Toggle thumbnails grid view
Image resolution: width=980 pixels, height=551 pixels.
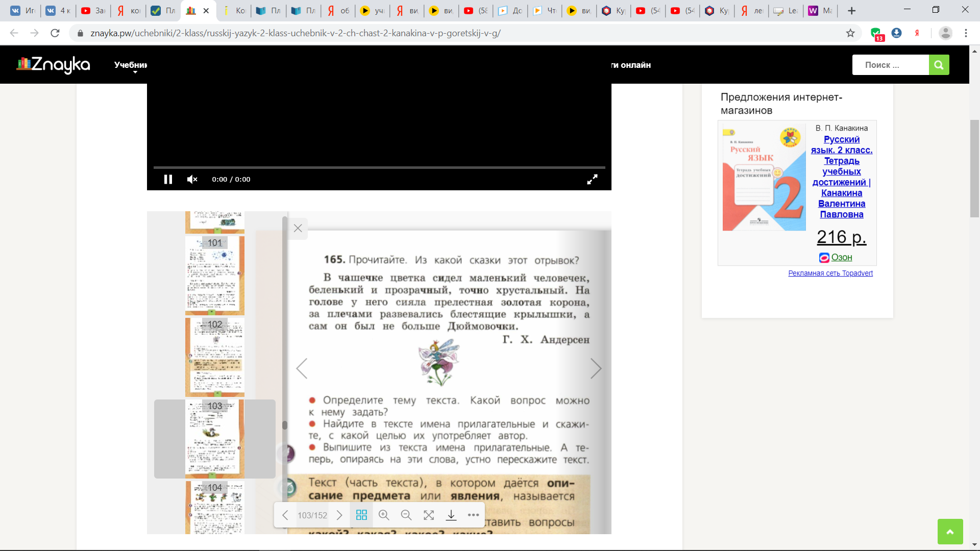[x=361, y=515]
